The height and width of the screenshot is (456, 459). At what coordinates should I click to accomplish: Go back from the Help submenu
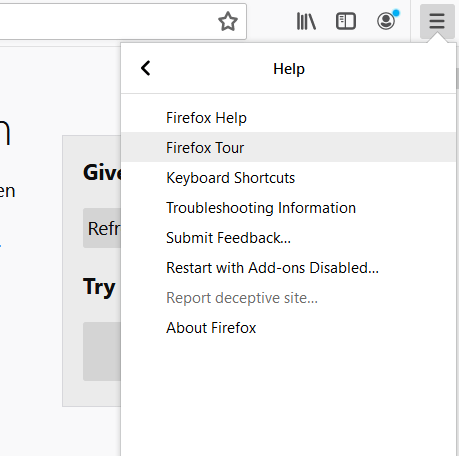[x=146, y=68]
